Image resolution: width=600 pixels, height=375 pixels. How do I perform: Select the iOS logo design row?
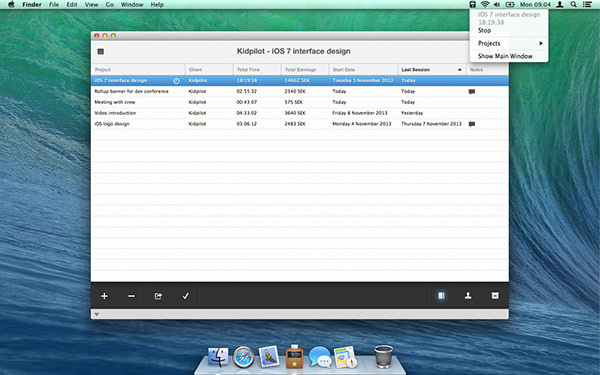click(x=300, y=124)
